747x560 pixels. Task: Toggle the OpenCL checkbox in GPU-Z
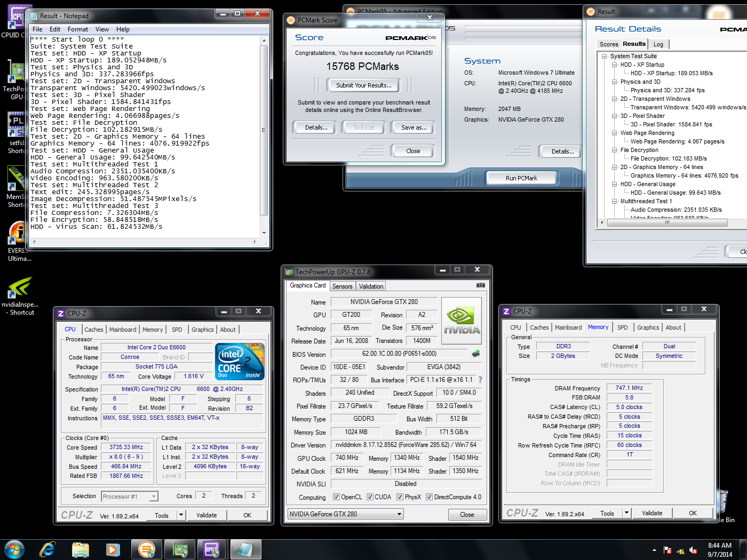[x=336, y=497]
